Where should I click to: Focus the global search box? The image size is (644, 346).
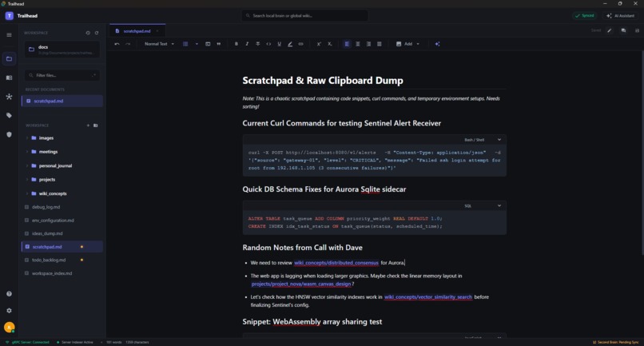coord(304,16)
